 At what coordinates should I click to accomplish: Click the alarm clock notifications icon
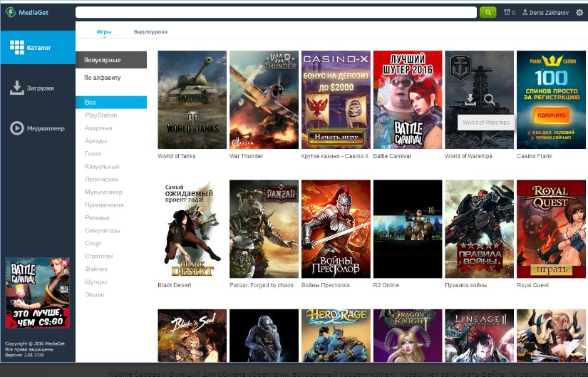pos(507,12)
